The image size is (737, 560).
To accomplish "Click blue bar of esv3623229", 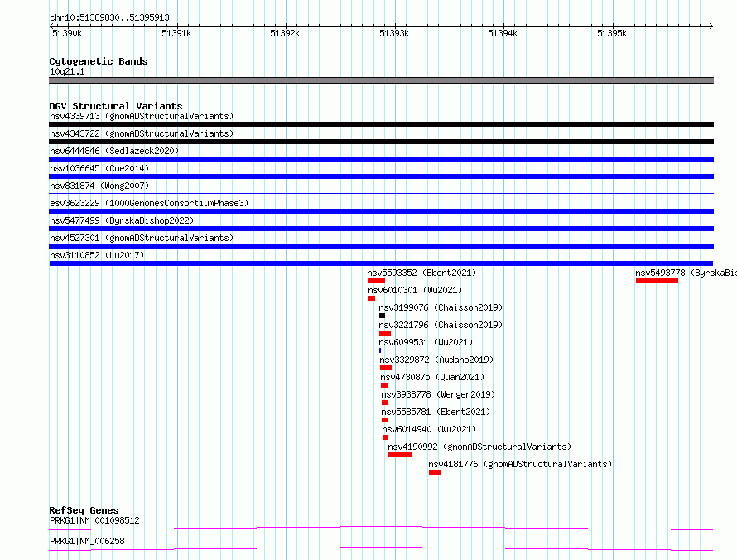I will tap(381, 211).
